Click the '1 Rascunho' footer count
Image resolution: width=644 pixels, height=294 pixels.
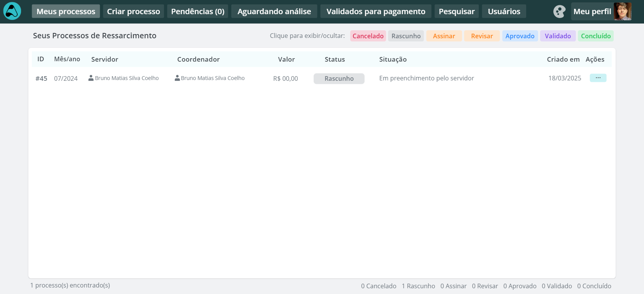[418, 286]
